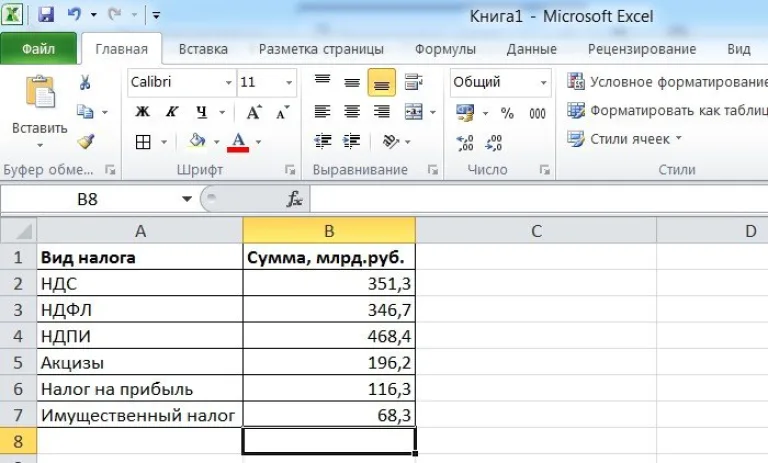Open the Выравнивание group dialog launcher
Image resolution: width=768 pixels, height=463 pixels.
(x=432, y=170)
